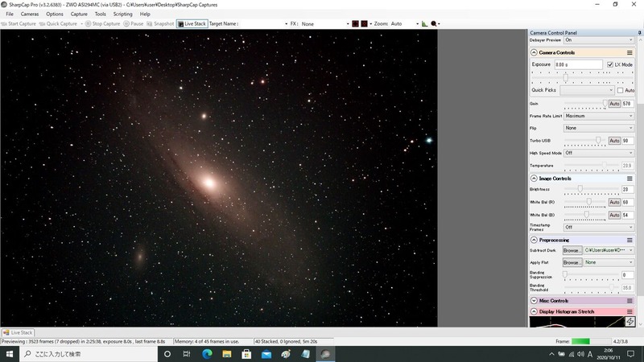Open the File menu
The width and height of the screenshot is (644, 362).
pyautogui.click(x=10, y=14)
